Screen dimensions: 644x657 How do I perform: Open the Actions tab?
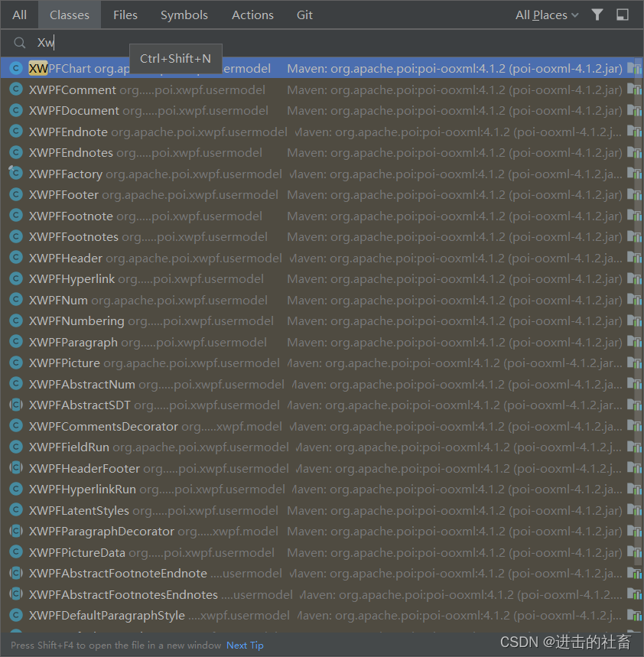[252, 15]
